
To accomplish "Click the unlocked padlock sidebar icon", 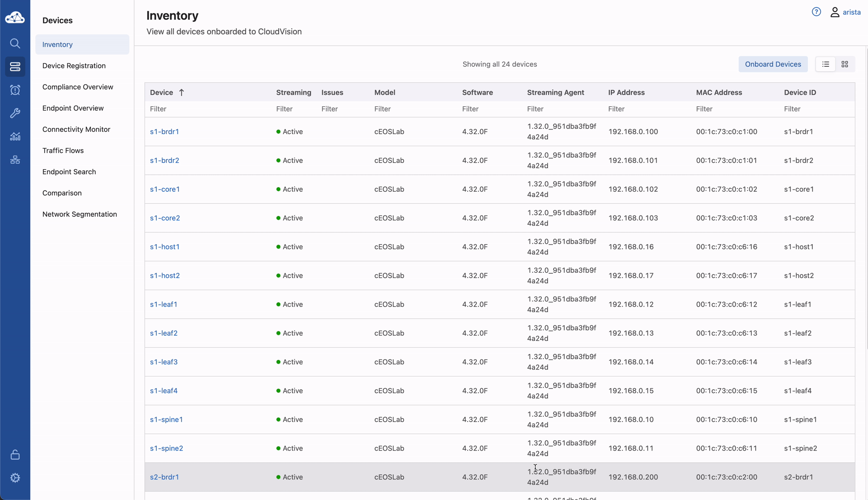I will click(15, 454).
